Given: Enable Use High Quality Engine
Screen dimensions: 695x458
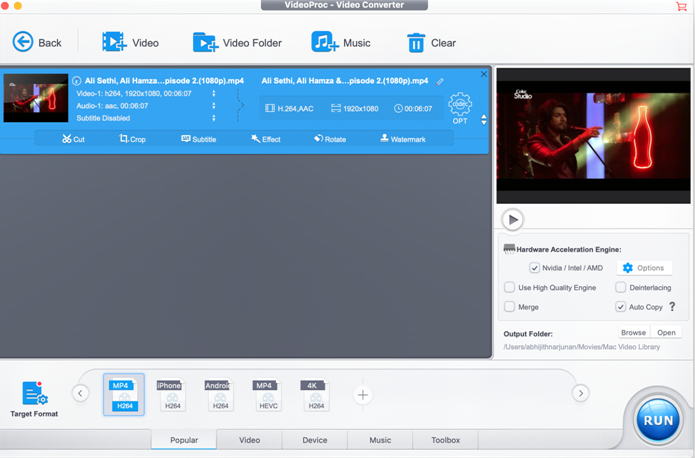Looking at the screenshot, I should (510, 288).
